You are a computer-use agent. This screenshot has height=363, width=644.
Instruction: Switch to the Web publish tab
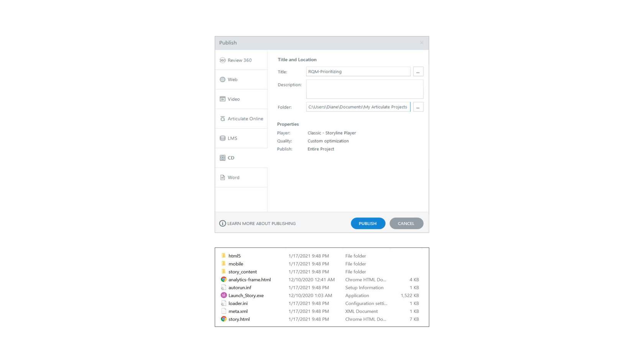coord(241,79)
